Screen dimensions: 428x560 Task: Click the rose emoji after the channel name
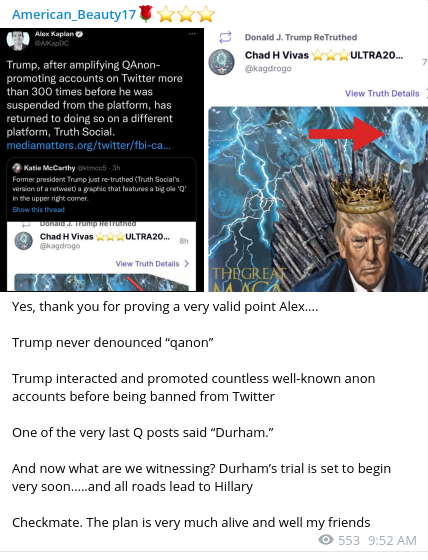click(x=146, y=14)
